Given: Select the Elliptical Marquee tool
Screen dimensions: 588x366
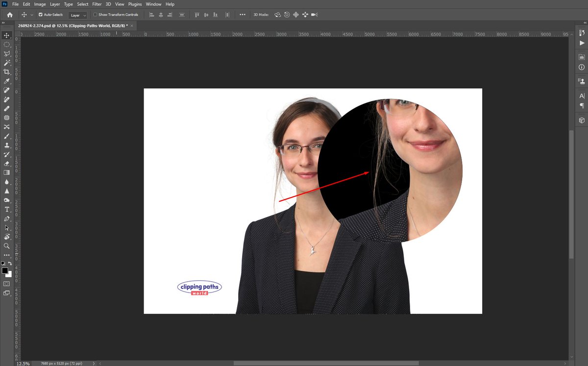Looking at the screenshot, I should [x=7, y=45].
